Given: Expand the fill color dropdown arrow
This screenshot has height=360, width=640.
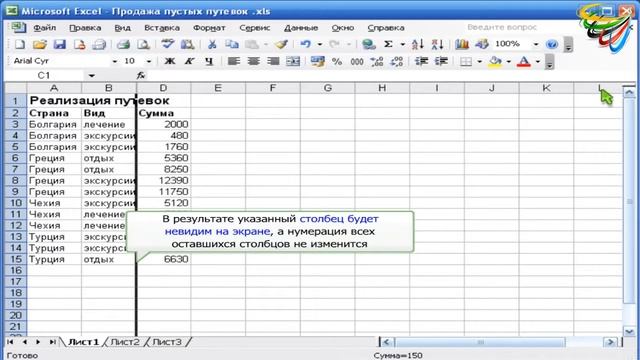Looking at the screenshot, I should (509, 61).
